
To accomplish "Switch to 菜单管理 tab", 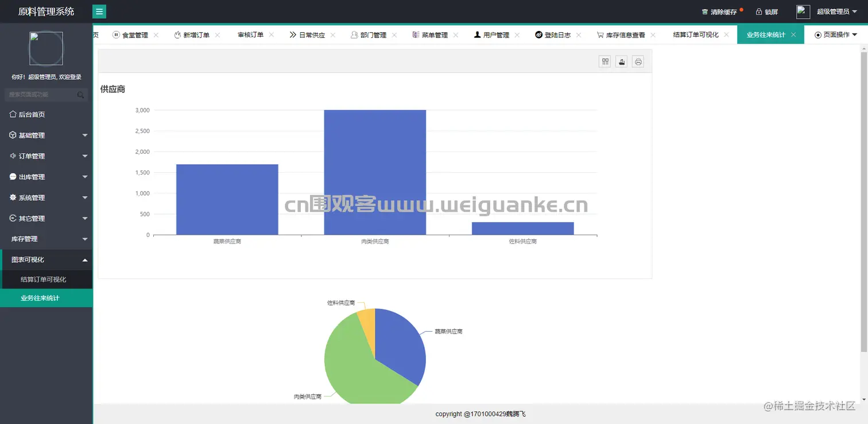I will (x=430, y=35).
